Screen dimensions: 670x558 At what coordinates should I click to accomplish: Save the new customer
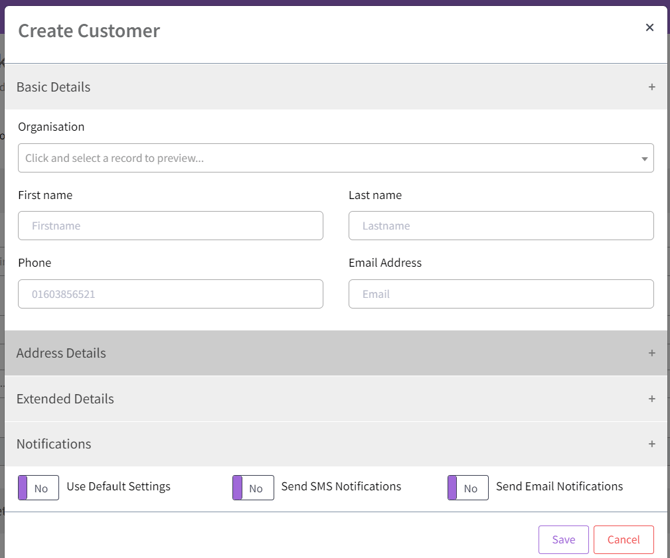[x=563, y=540]
